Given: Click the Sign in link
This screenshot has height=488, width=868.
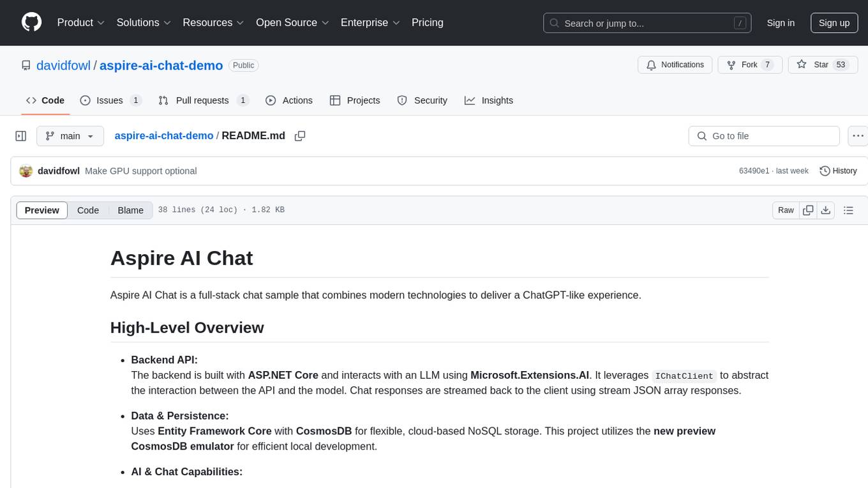Looking at the screenshot, I should click(781, 23).
